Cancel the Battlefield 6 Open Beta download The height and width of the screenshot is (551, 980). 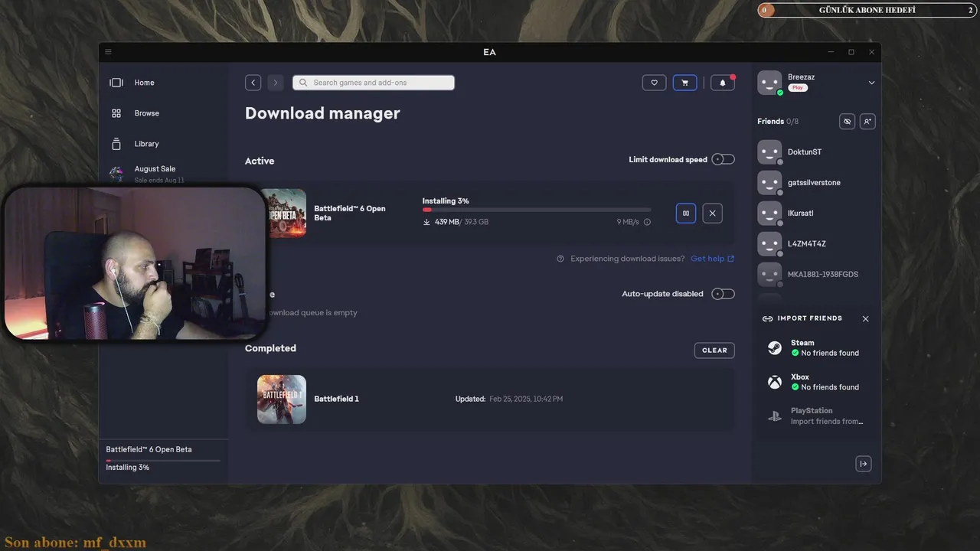[712, 214]
